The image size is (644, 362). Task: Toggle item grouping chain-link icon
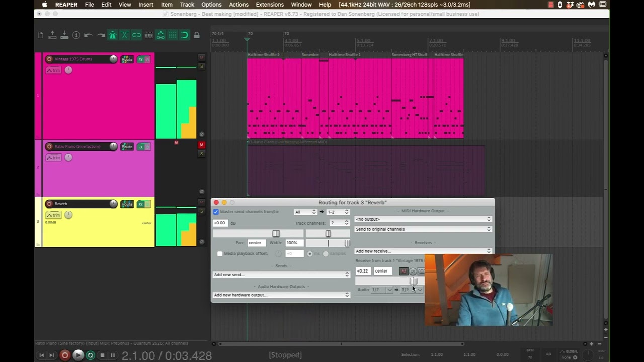pyautogui.click(x=136, y=35)
